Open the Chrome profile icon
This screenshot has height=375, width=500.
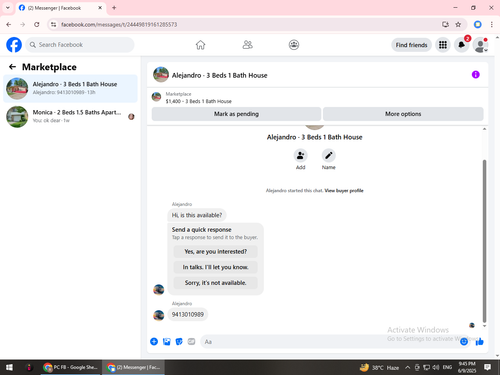pyautogui.click(x=478, y=24)
